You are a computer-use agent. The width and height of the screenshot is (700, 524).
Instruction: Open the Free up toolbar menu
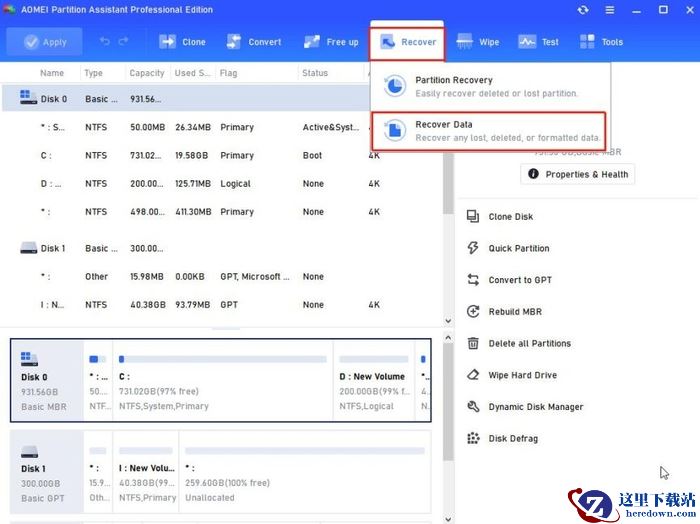331,42
